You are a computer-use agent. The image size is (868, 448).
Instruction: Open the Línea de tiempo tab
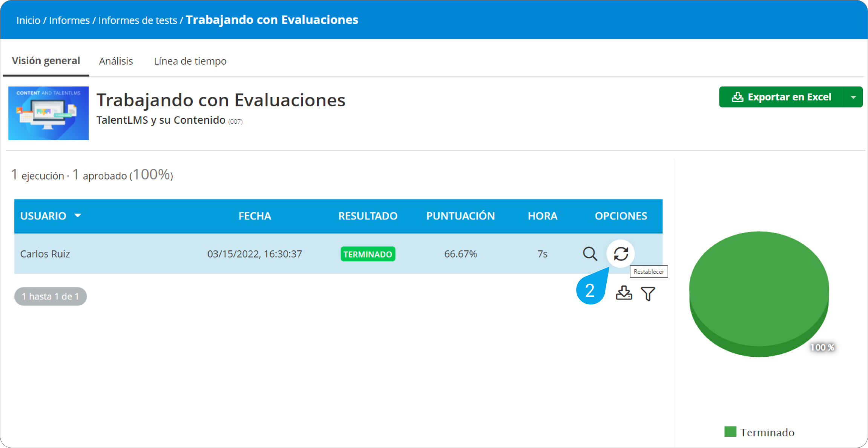coord(190,61)
